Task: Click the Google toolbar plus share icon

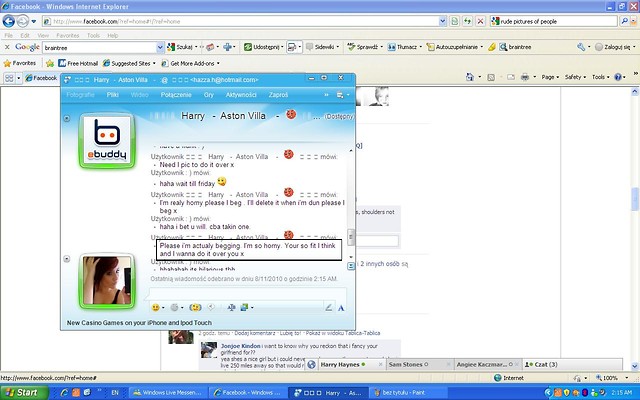Action: [227, 47]
